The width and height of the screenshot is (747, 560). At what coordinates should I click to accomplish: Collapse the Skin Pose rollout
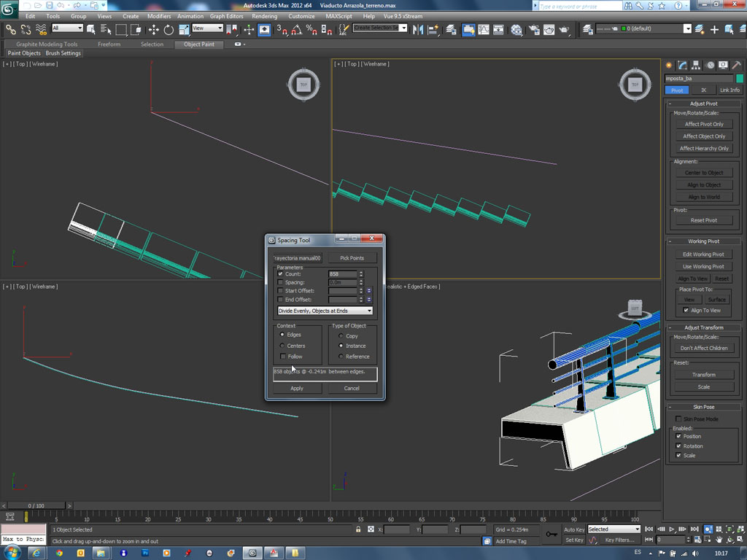pyautogui.click(x=703, y=407)
